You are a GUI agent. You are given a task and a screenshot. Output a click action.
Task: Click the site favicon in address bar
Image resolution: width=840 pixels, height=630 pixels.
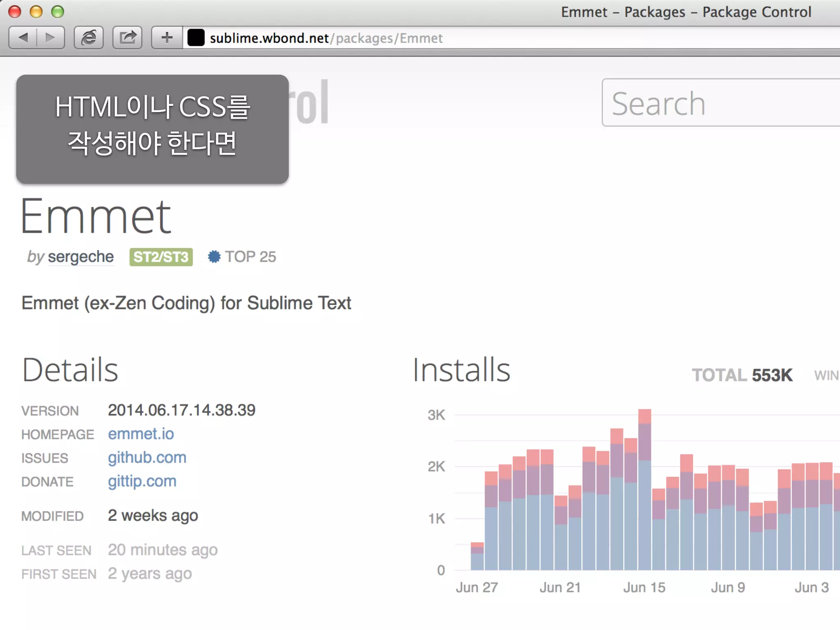(196, 38)
